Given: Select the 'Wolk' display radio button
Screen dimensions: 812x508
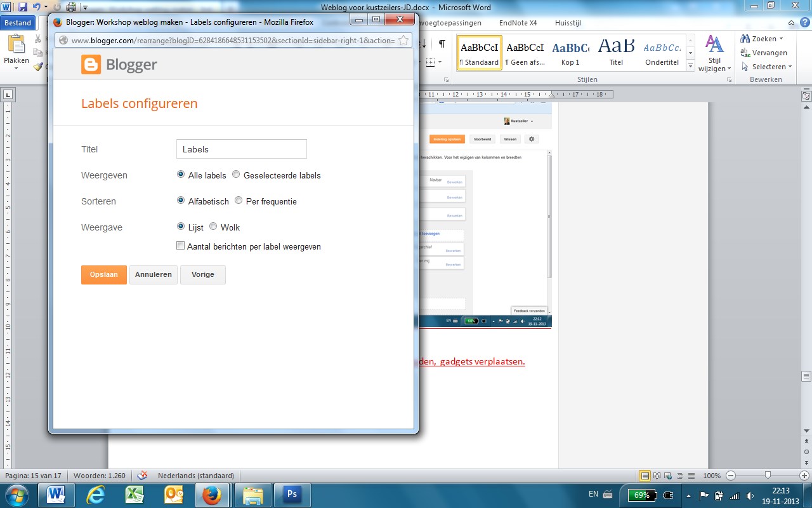Looking at the screenshot, I should click(213, 227).
